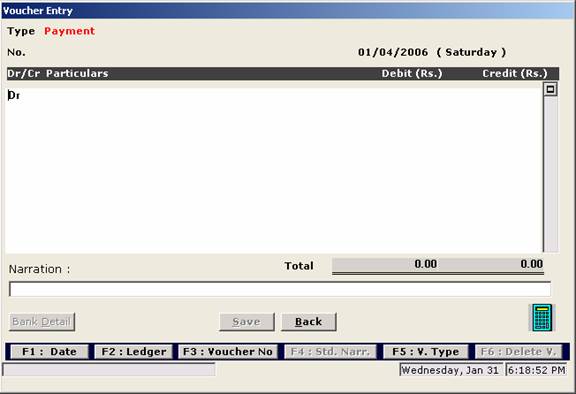This screenshot has width=576, height=394.
Task: Click the empty status bar message panel
Action: pos(109,369)
